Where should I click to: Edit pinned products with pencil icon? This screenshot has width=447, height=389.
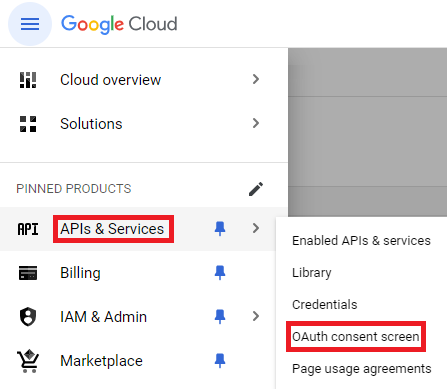point(256,189)
